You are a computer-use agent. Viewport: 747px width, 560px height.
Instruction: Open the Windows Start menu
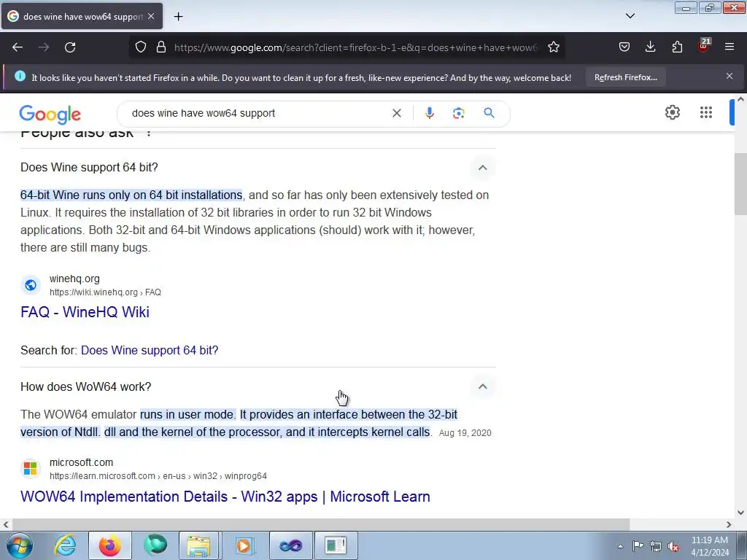(x=19, y=545)
